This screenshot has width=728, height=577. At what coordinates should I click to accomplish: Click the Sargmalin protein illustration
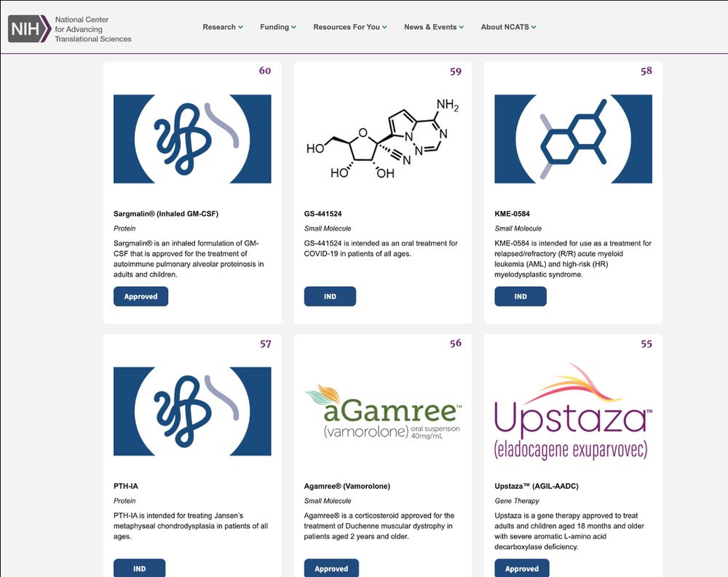point(192,139)
